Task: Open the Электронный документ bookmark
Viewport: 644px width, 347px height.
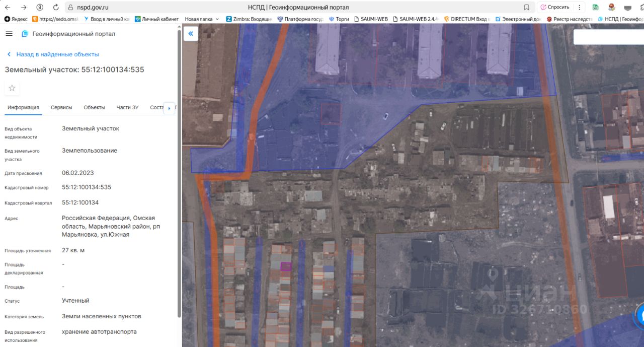Action: [518, 19]
